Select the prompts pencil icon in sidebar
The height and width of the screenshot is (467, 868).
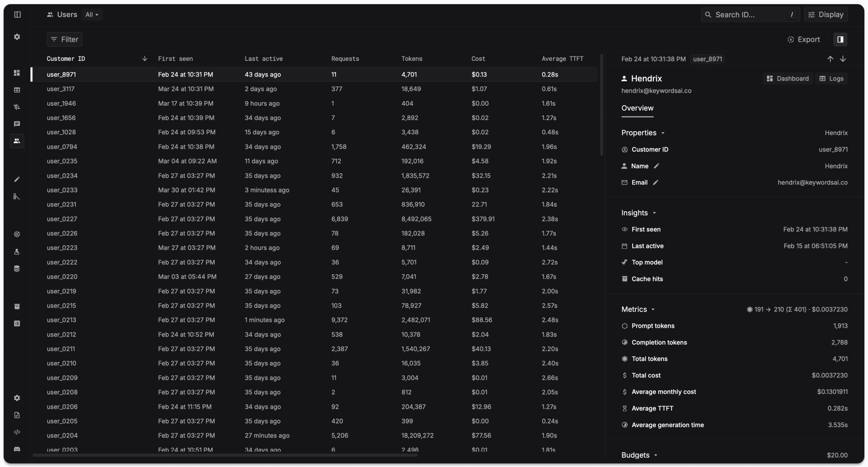pos(17,180)
